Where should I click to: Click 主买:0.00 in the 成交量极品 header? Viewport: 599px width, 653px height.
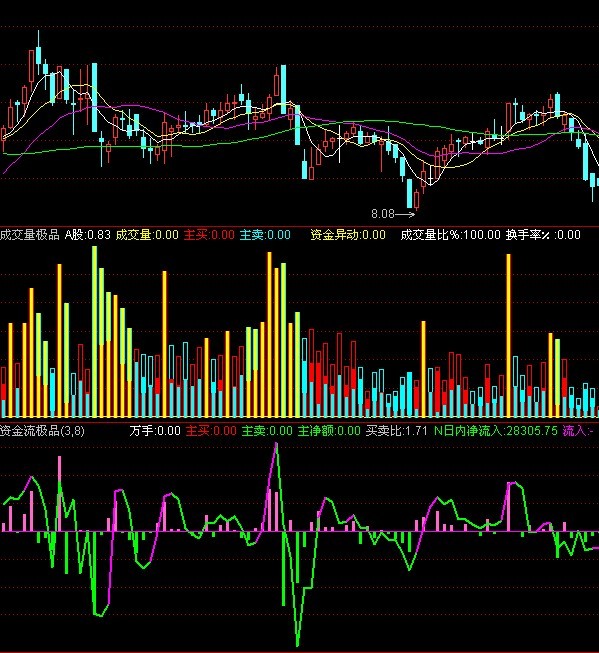tap(209, 235)
